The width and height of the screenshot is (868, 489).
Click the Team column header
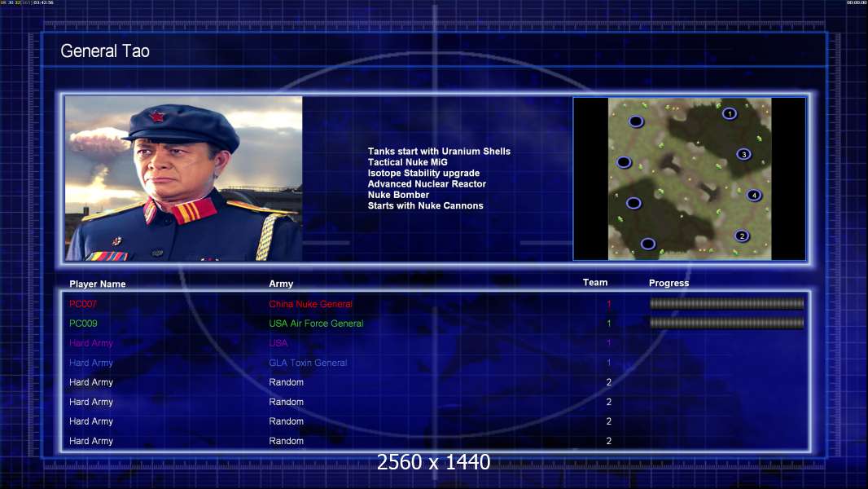tap(595, 283)
